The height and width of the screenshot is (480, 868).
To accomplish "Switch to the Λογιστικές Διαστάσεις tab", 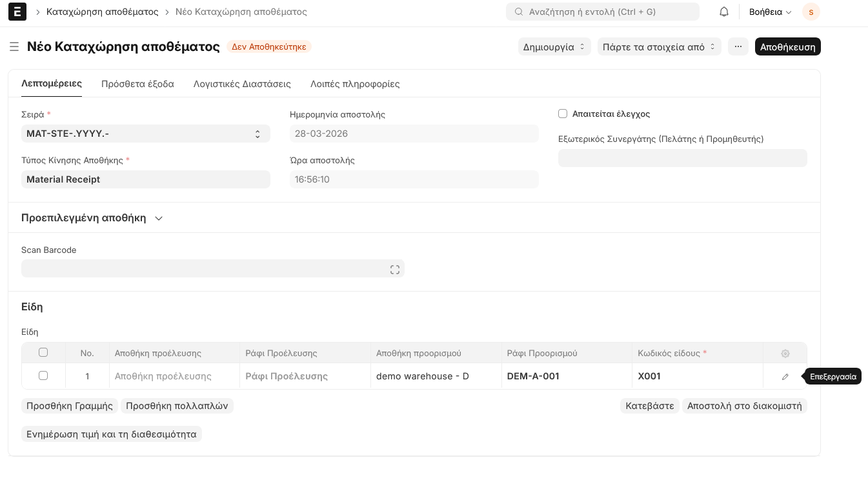I will pyautogui.click(x=242, y=84).
